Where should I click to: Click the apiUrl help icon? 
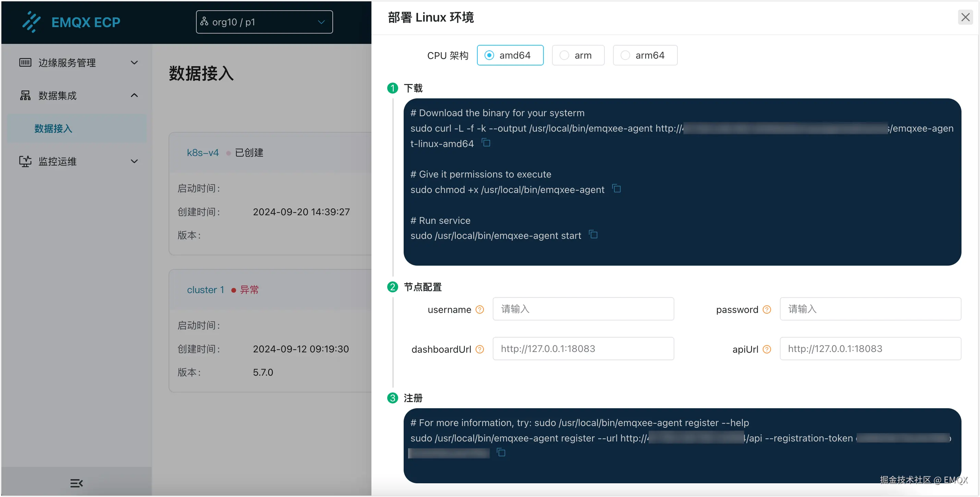767,349
